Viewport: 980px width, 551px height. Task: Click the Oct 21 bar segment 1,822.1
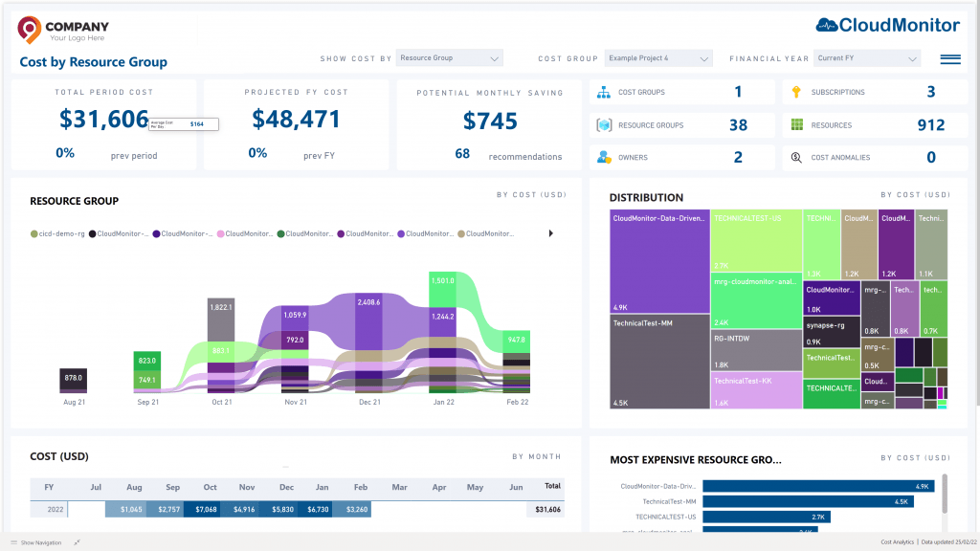[221, 319]
